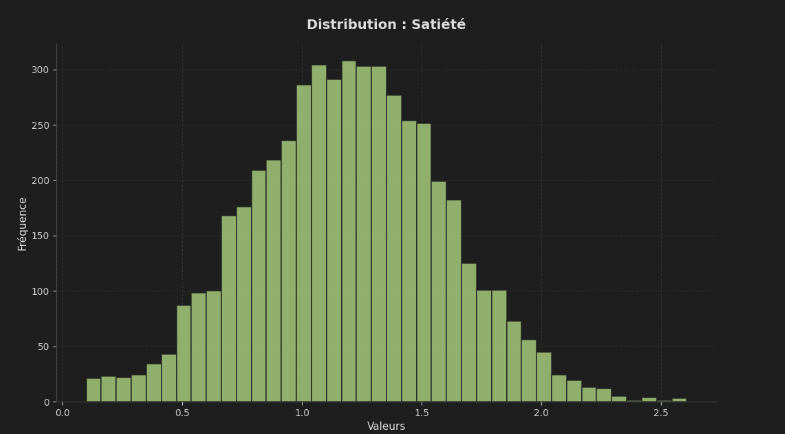Screen dimensions: 785x434
Task: Select the rightmost histogram bar
Action: [679, 400]
